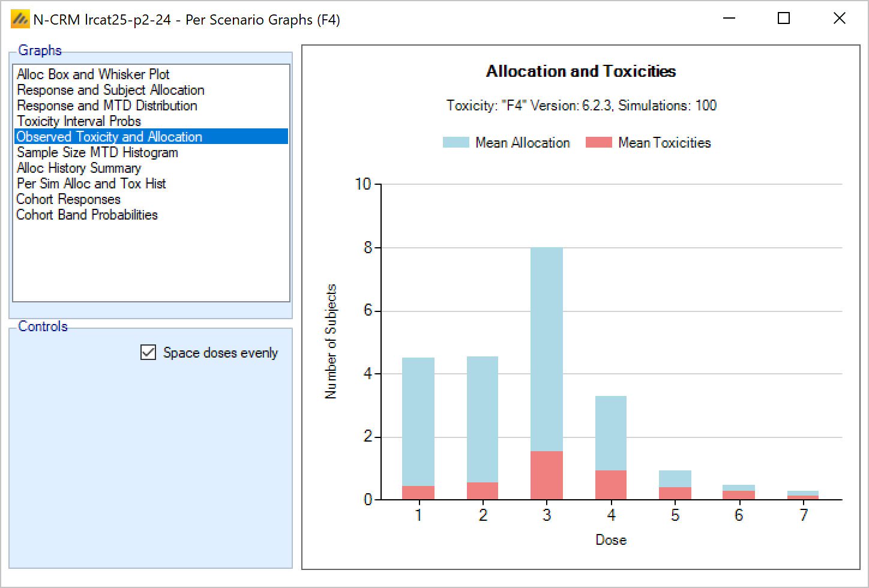Click the blue allocation bar for dose 3
The height and width of the screenshot is (588, 869).
coord(546,348)
